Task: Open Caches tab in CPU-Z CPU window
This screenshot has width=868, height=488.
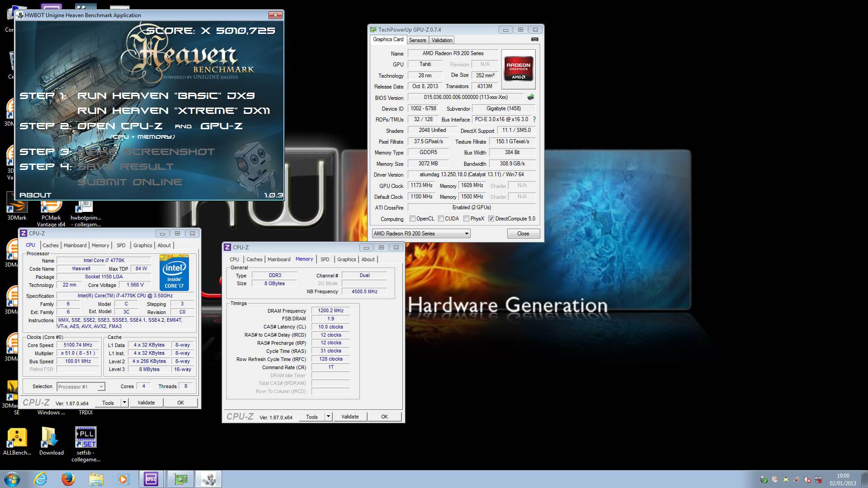Action: (x=51, y=245)
